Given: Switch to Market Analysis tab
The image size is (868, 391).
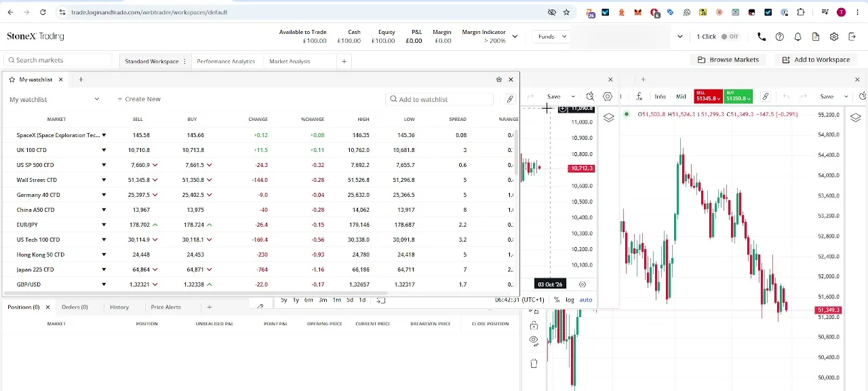Looking at the screenshot, I should click(290, 61).
